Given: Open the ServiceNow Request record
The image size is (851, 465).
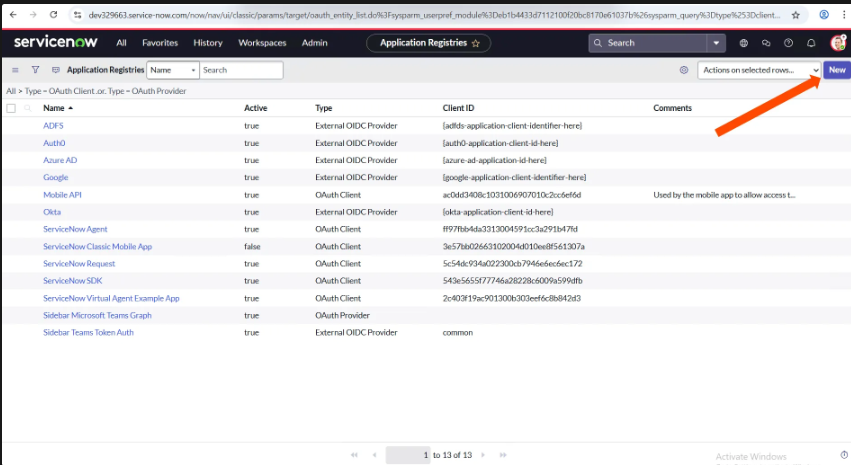Looking at the screenshot, I should click(x=79, y=263).
